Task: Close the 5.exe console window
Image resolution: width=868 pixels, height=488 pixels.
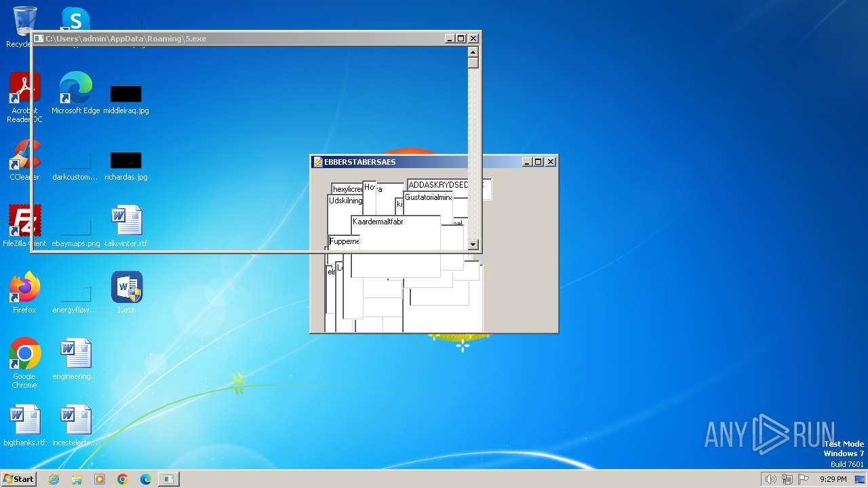Action: (473, 39)
